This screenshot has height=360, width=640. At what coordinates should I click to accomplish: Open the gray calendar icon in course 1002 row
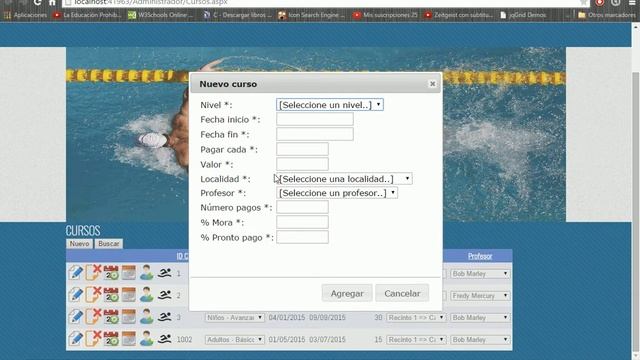(x=129, y=339)
